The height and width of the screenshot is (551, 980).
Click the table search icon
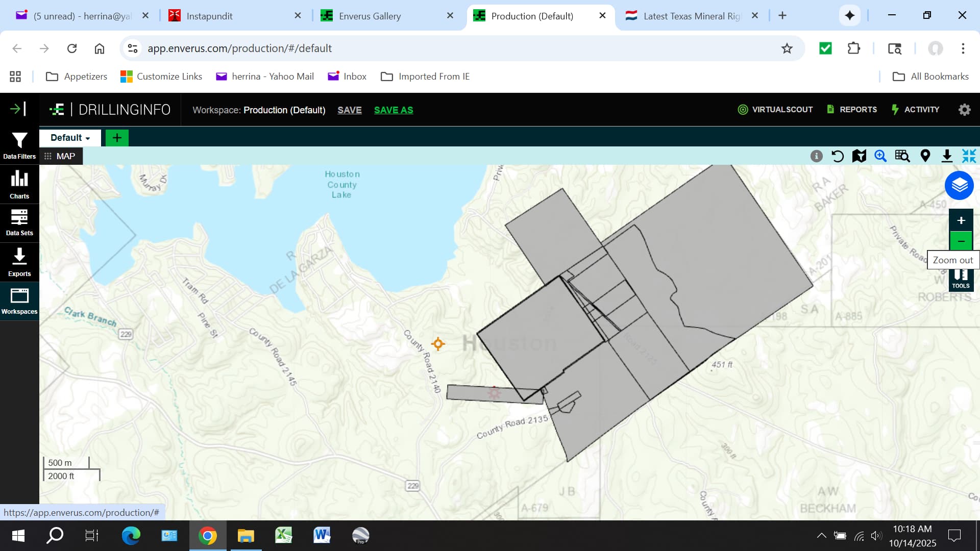(x=902, y=156)
